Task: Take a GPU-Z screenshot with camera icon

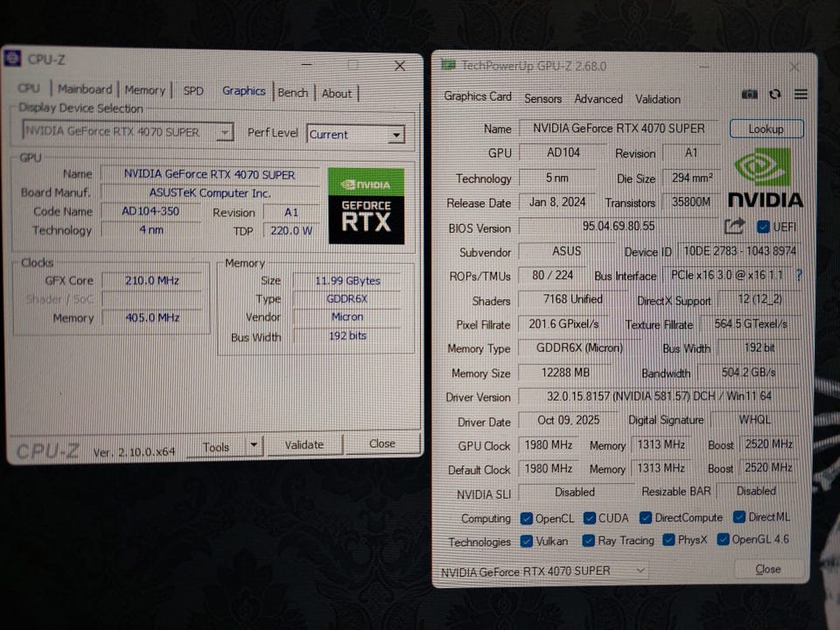Action: point(750,94)
